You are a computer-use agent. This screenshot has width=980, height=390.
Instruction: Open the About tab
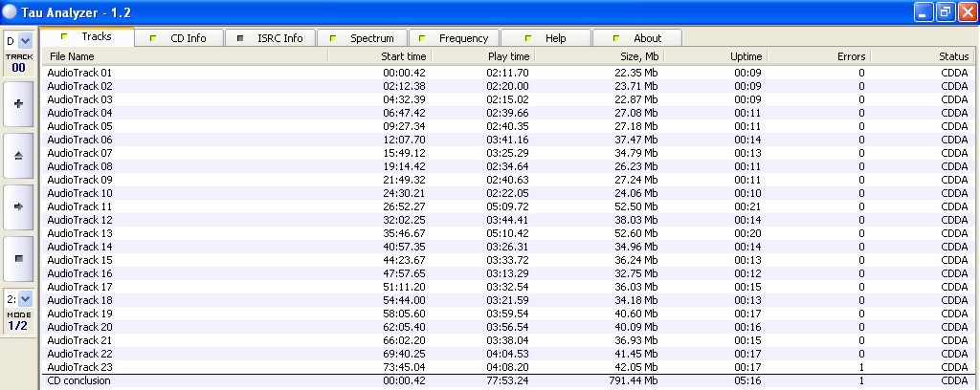(x=637, y=38)
